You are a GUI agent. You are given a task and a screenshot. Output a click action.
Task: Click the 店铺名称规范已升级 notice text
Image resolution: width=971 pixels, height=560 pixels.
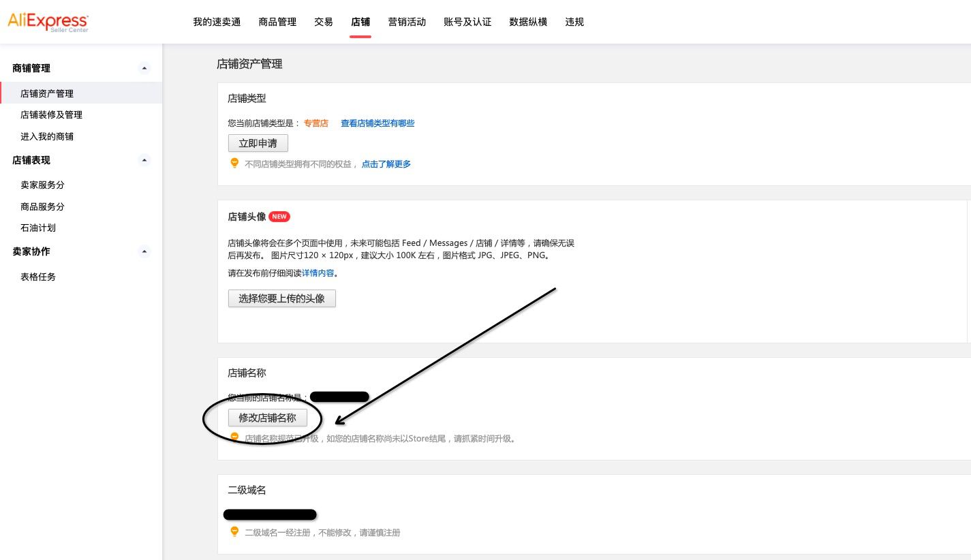click(x=380, y=439)
